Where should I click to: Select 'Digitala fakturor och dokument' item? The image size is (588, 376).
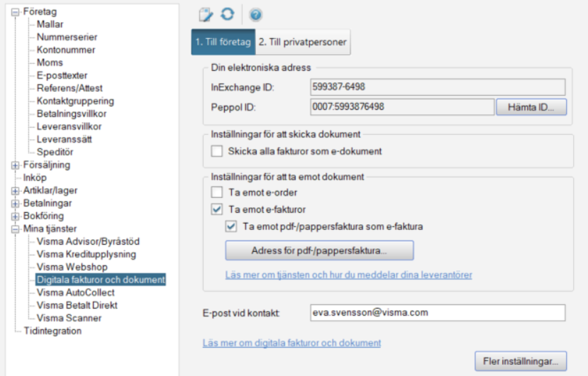tap(101, 280)
